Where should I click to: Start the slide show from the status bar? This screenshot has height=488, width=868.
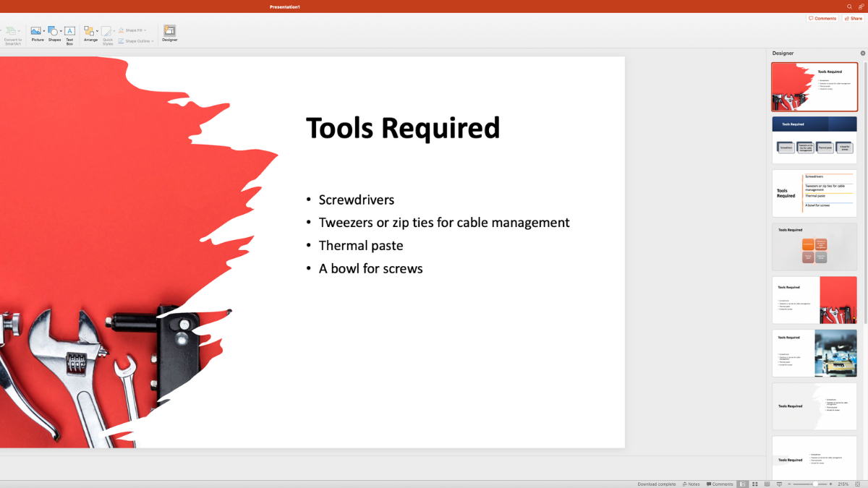(x=780, y=484)
